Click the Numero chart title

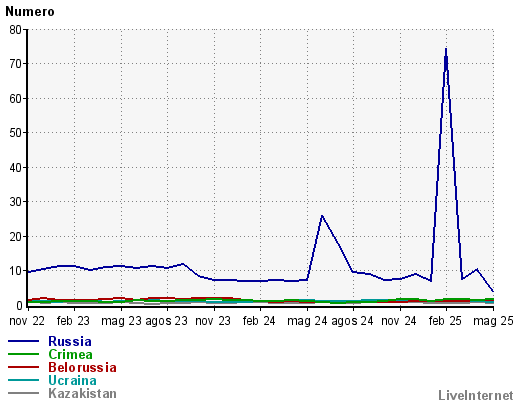[30, 12]
